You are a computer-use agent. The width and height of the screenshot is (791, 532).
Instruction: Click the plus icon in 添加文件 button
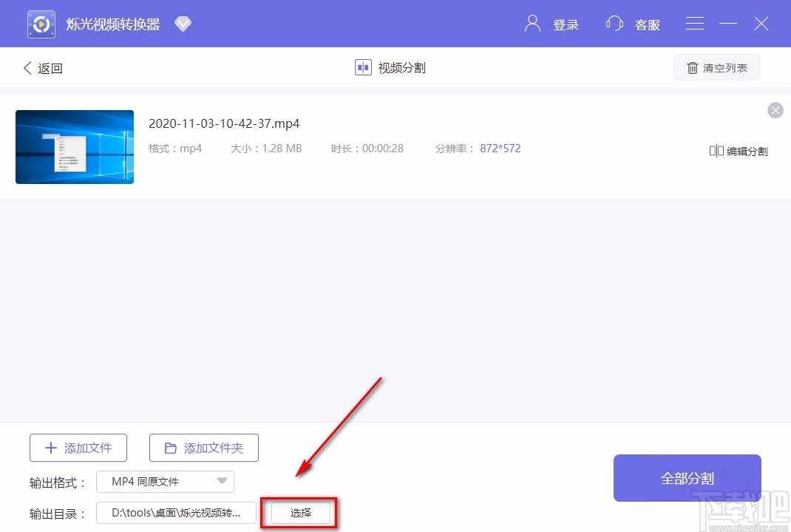click(50, 447)
